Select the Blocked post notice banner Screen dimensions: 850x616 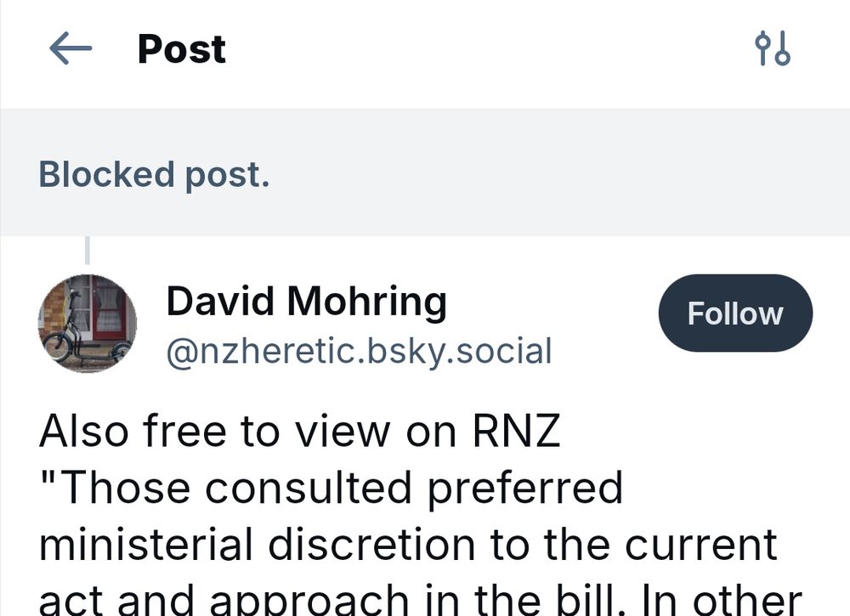click(425, 174)
